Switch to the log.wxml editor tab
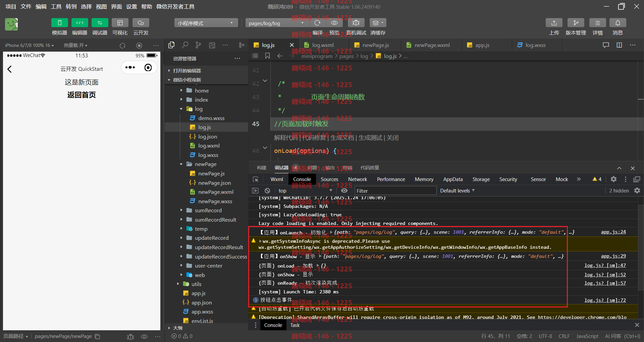Screen dimensions: 644x342 click(x=323, y=45)
